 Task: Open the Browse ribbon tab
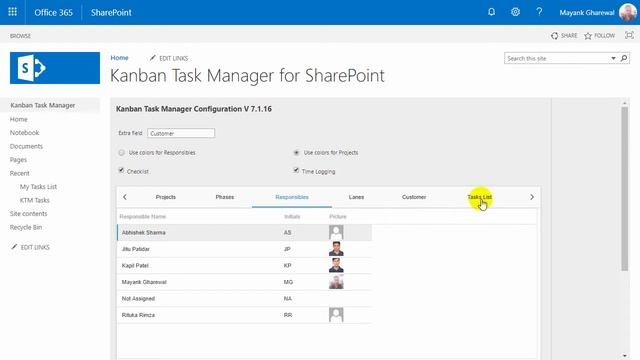click(x=20, y=36)
